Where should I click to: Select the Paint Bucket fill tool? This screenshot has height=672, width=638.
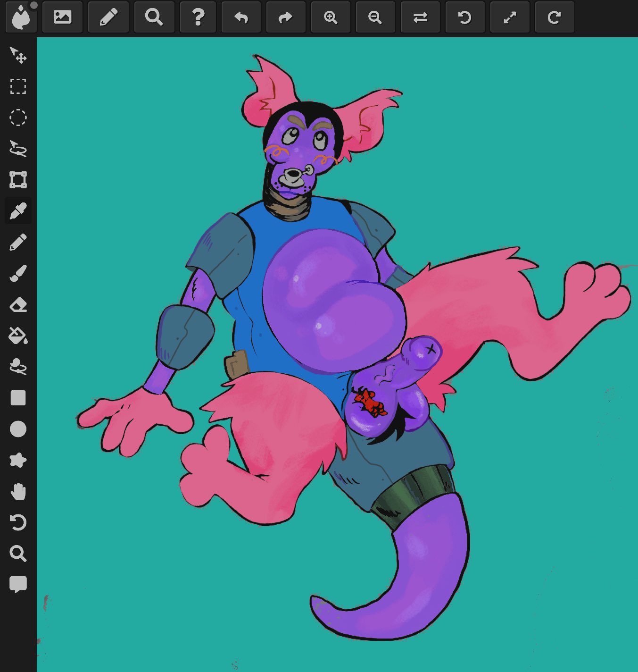coord(18,336)
